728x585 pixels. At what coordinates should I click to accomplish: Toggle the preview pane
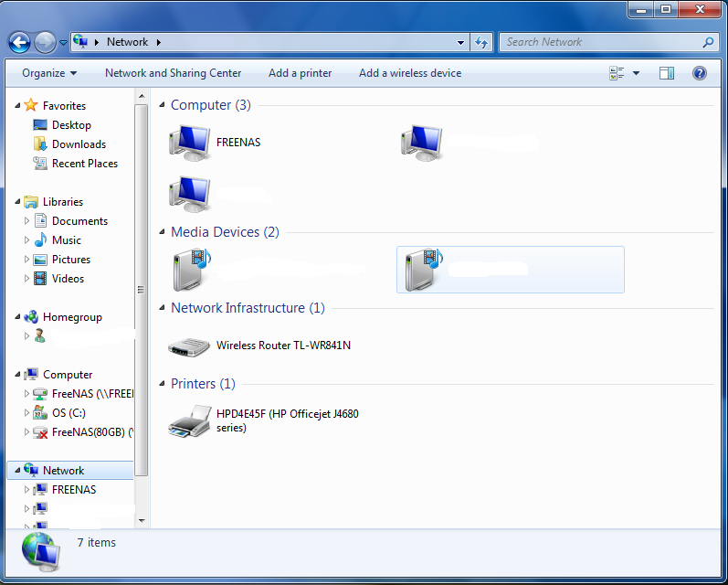coord(667,73)
